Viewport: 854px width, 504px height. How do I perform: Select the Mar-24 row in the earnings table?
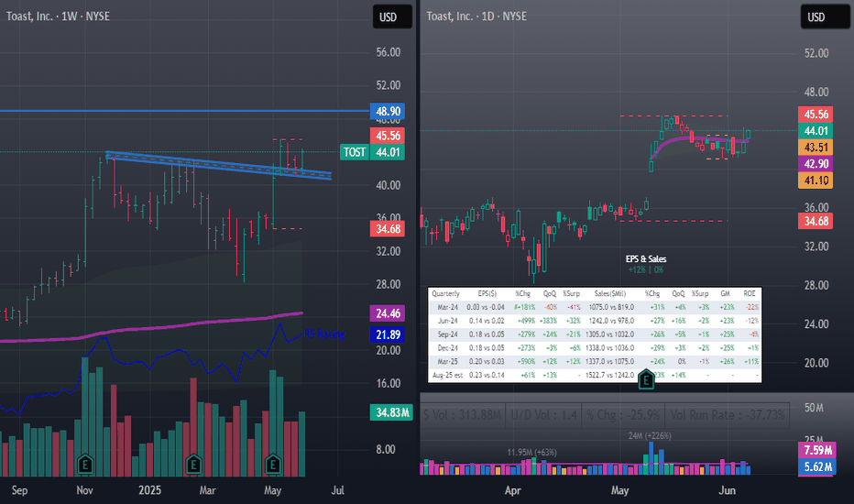(x=595, y=307)
